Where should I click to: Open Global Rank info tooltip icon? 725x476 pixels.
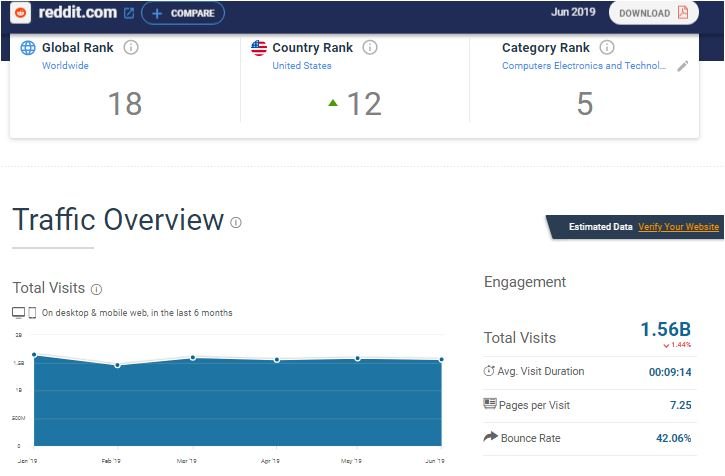pyautogui.click(x=131, y=47)
